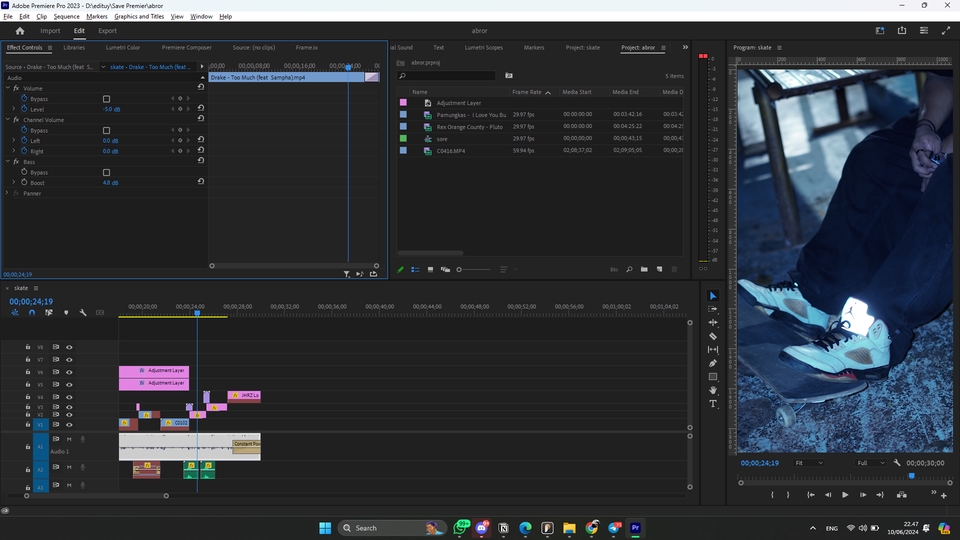The width and height of the screenshot is (960, 540).
Task: Toggle nest sequence insert mode icon
Action: [15, 312]
